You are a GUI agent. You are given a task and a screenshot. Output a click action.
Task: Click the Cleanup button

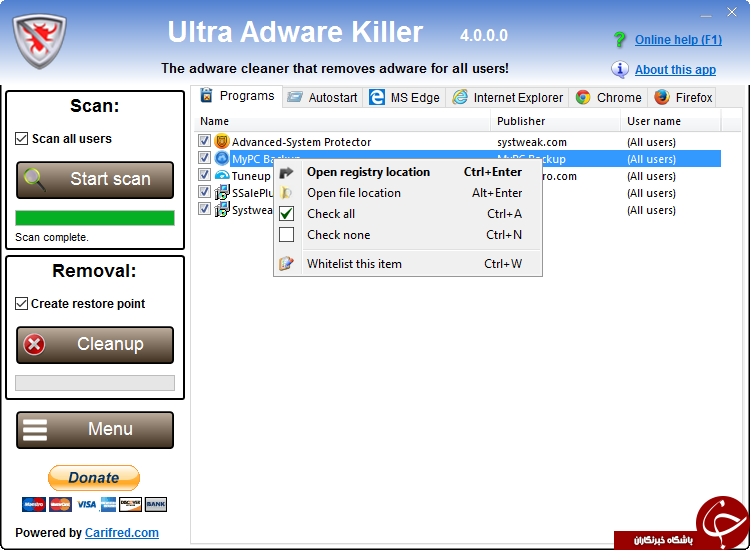tap(95, 345)
